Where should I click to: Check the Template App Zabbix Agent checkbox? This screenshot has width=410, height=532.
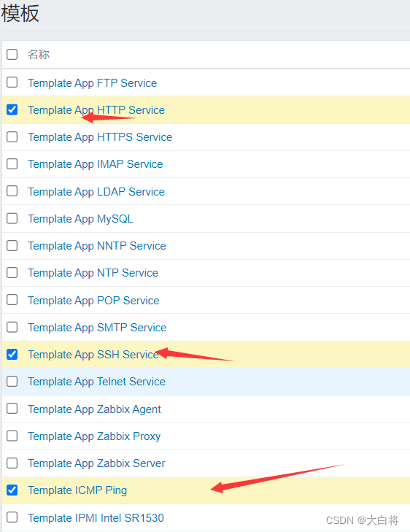click(x=12, y=409)
